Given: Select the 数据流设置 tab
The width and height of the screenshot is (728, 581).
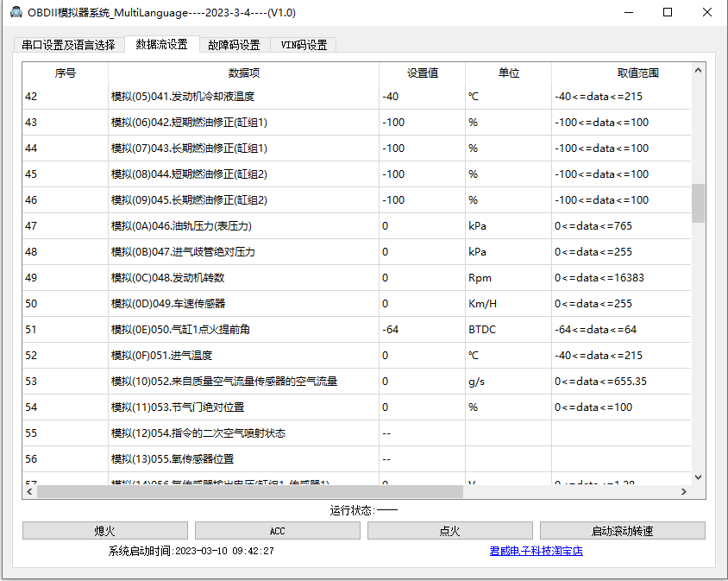Looking at the screenshot, I should coord(160,44).
